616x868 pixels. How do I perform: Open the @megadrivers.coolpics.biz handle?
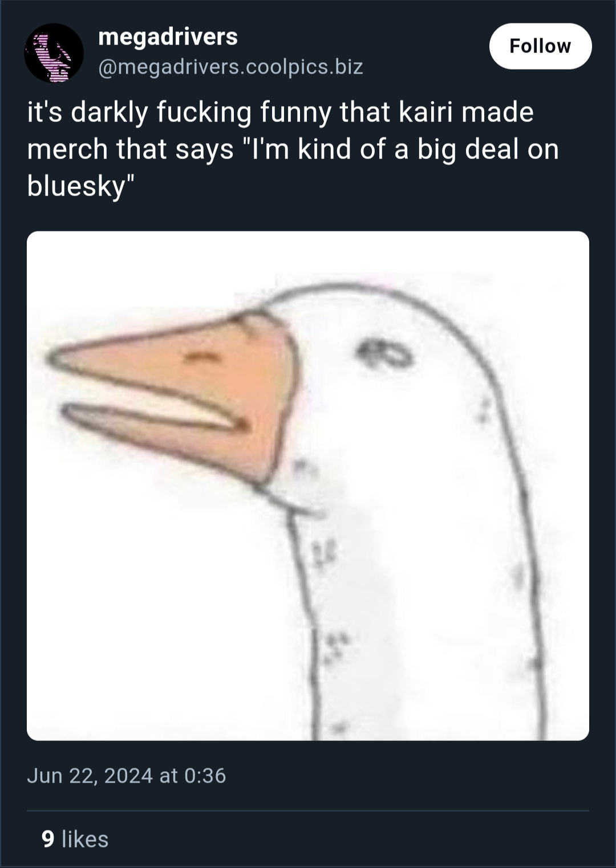[x=230, y=67]
